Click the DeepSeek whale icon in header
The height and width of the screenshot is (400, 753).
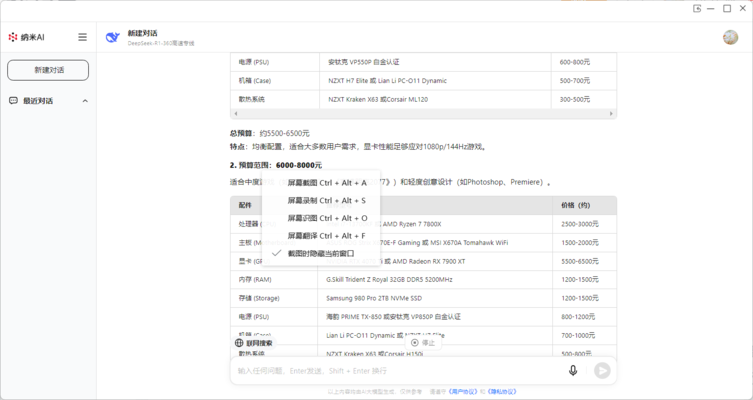[112, 37]
